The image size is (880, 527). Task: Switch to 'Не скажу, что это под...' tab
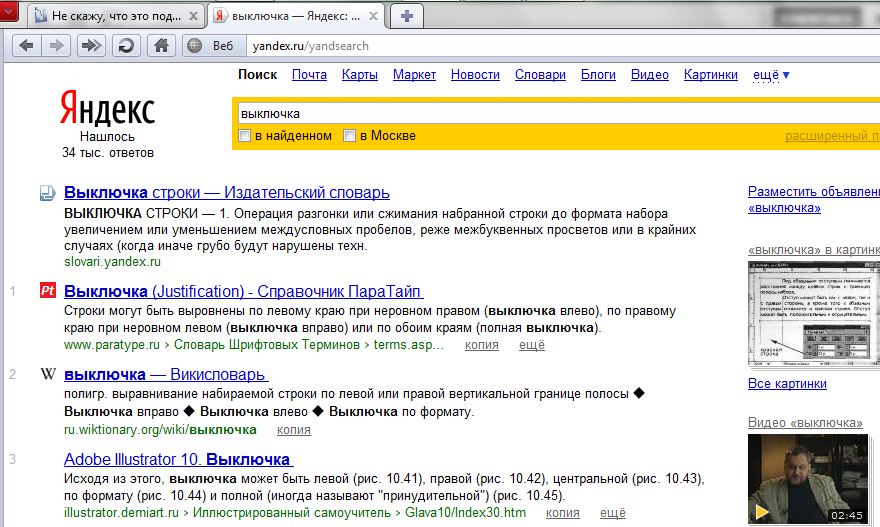click(116, 16)
